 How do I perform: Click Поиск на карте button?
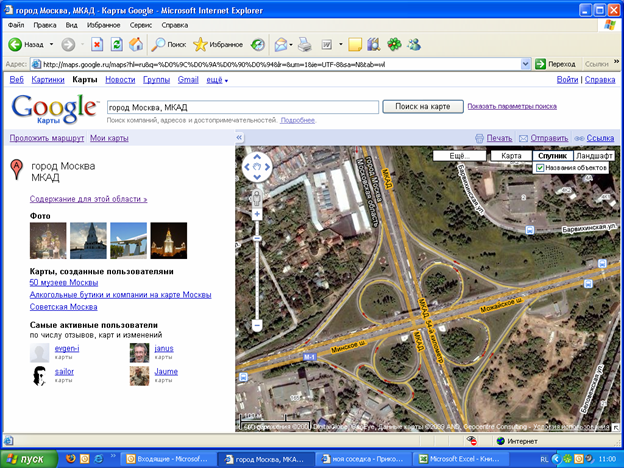click(x=423, y=106)
